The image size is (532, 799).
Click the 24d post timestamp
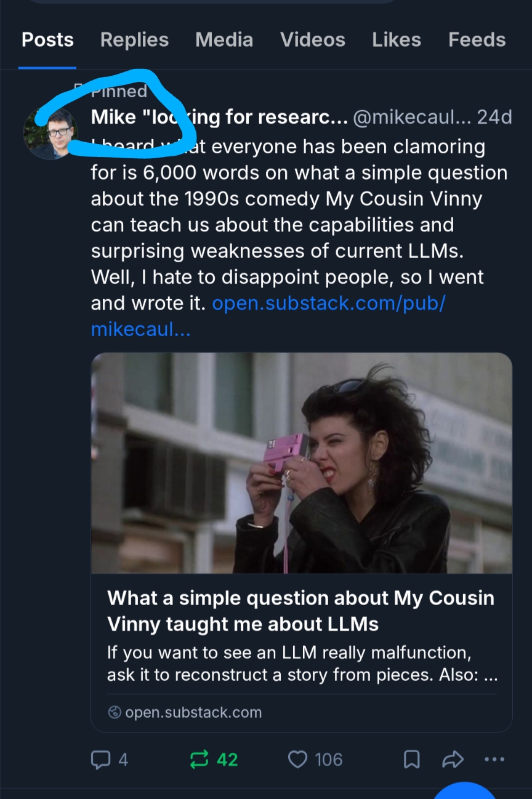[494, 117]
